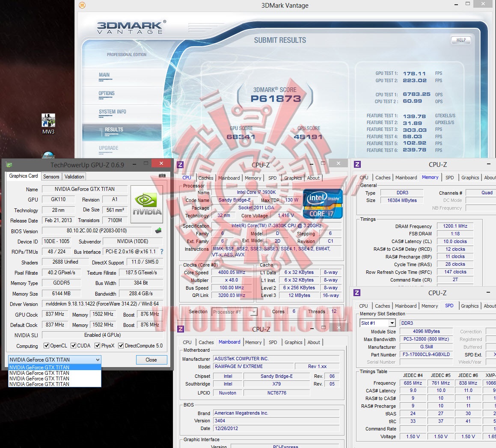
Task: Click the Z icon of CPU-Z SPD window
Action: [x=357, y=293]
